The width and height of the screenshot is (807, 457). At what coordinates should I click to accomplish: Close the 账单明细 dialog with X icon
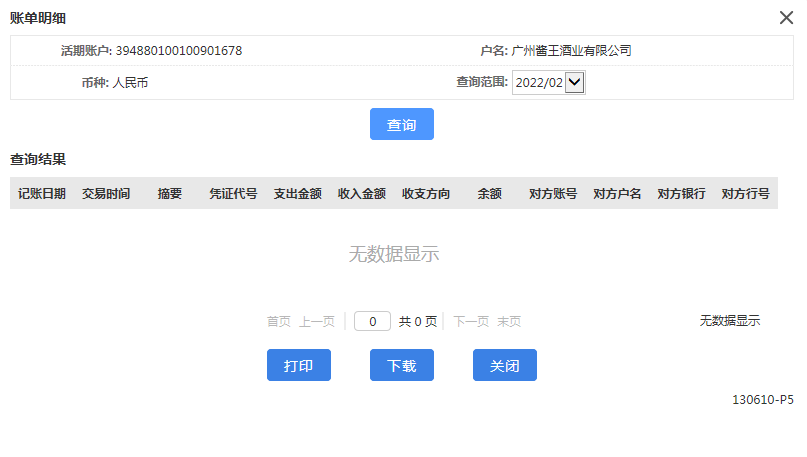[786, 17]
